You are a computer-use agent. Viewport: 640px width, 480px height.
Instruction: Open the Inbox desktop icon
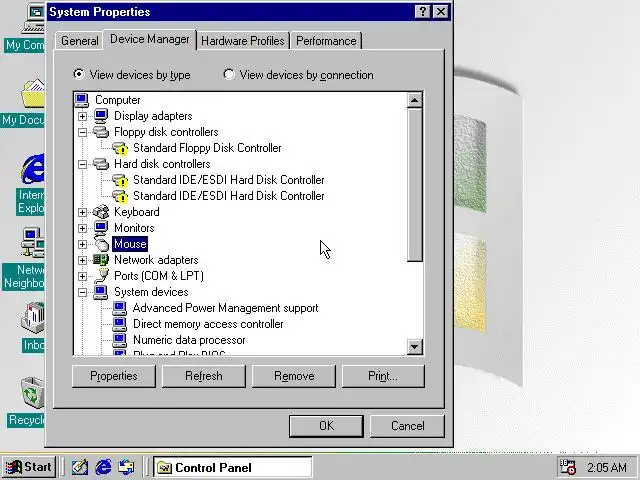coord(33,318)
